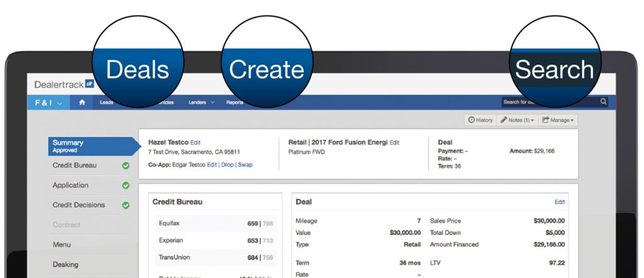Click the green check beside Credit Decisions
This screenshot has width=644, height=278.
126,205
